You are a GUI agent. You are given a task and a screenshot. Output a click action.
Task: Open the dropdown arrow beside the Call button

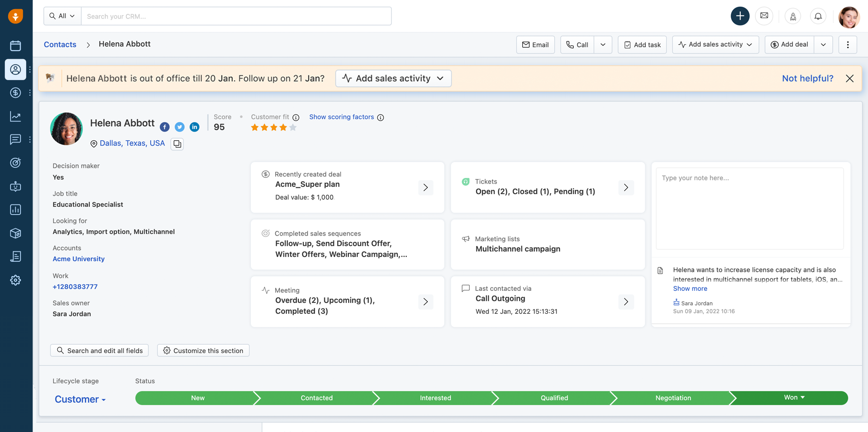pyautogui.click(x=603, y=44)
